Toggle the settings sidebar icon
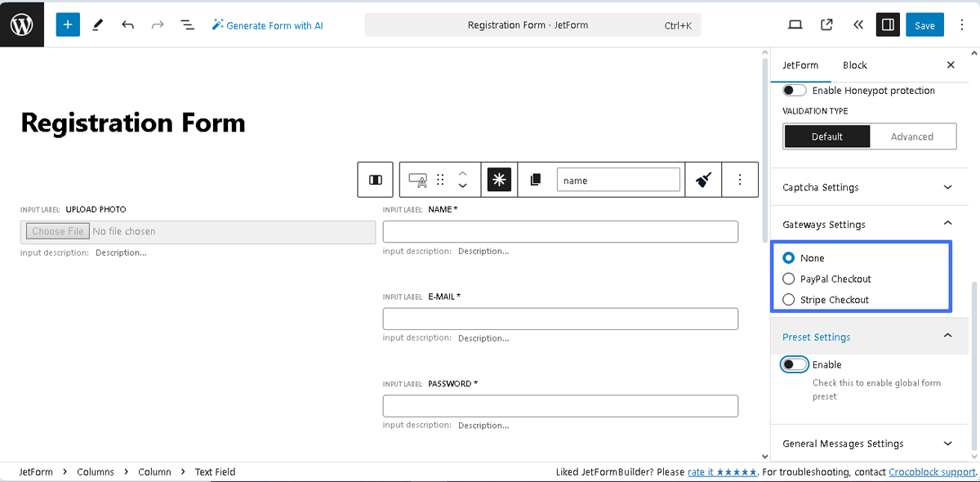This screenshot has width=980, height=482. (888, 25)
